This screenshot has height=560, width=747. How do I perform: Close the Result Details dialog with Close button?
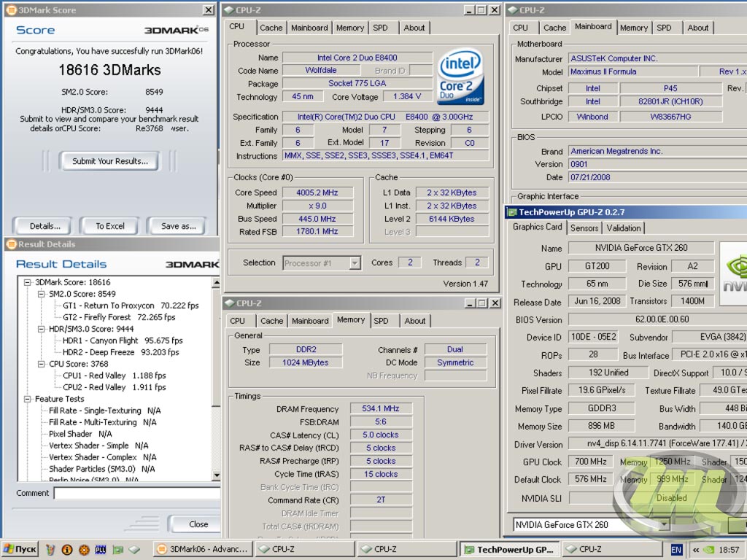196,524
